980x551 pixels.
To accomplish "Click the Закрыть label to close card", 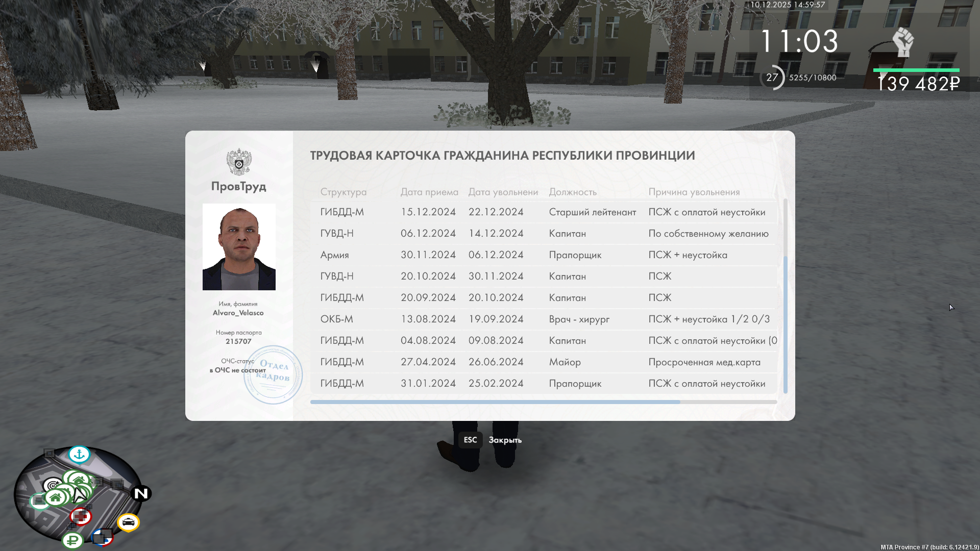I will click(x=505, y=440).
